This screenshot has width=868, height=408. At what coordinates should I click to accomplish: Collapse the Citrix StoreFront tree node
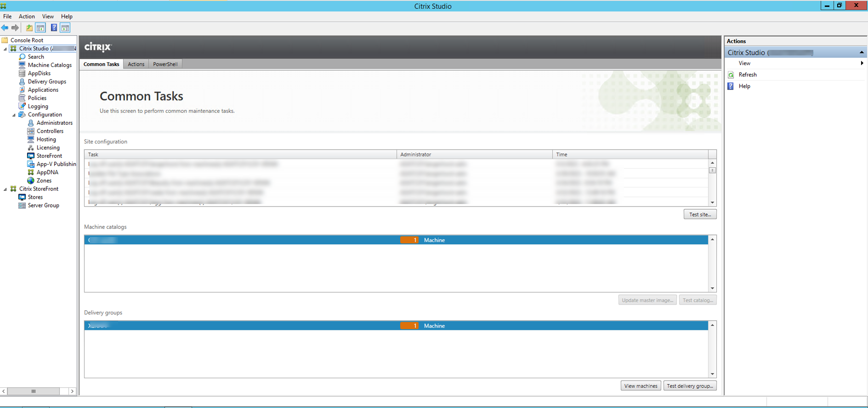(x=6, y=189)
